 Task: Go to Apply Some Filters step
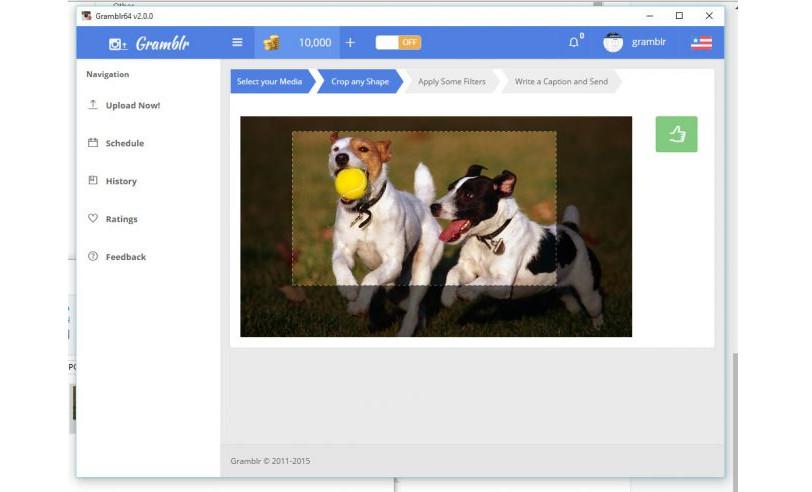pyautogui.click(x=452, y=81)
